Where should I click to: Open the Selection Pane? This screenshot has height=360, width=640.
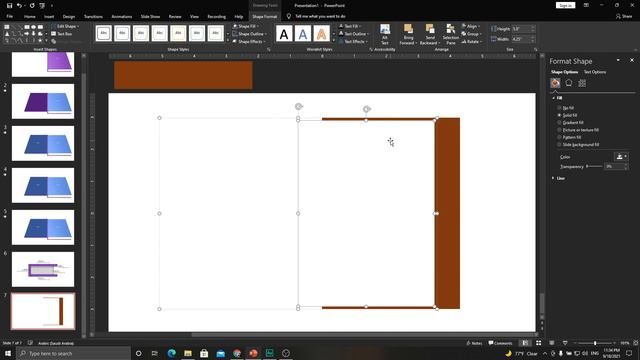pyautogui.click(x=451, y=34)
